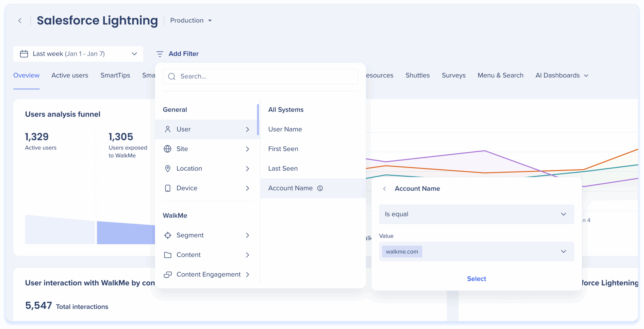Viewport: 644px width, 329px height.
Task: Click the Device phone icon
Action: tap(168, 188)
